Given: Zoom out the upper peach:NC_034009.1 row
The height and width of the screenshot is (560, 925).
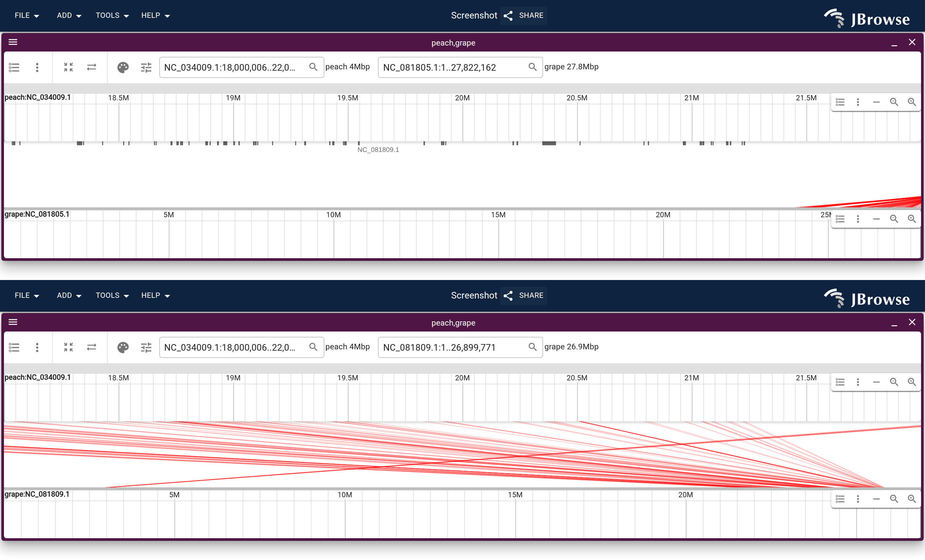Looking at the screenshot, I should [894, 102].
